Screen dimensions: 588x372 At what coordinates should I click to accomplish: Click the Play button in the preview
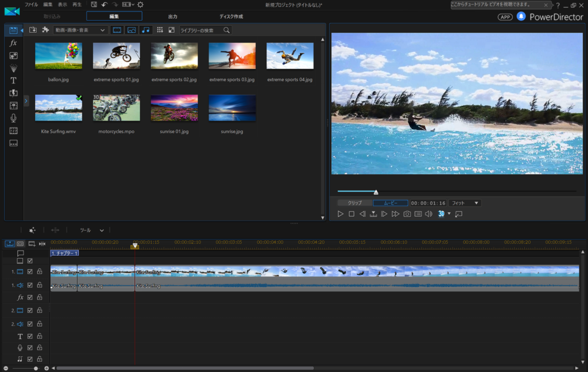(341, 214)
